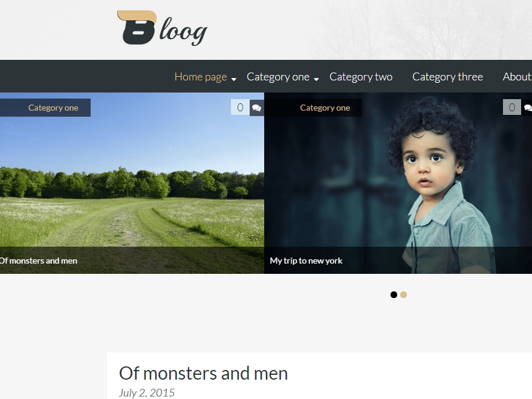Open 'My trip to new york' caption
532x399 pixels.
coord(306,261)
